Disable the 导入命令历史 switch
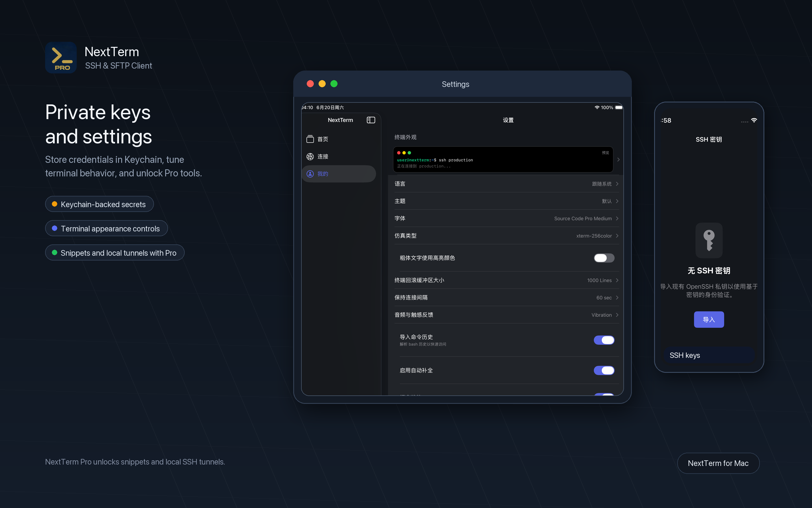Screen dimensions: 812x508 (x=604, y=340)
